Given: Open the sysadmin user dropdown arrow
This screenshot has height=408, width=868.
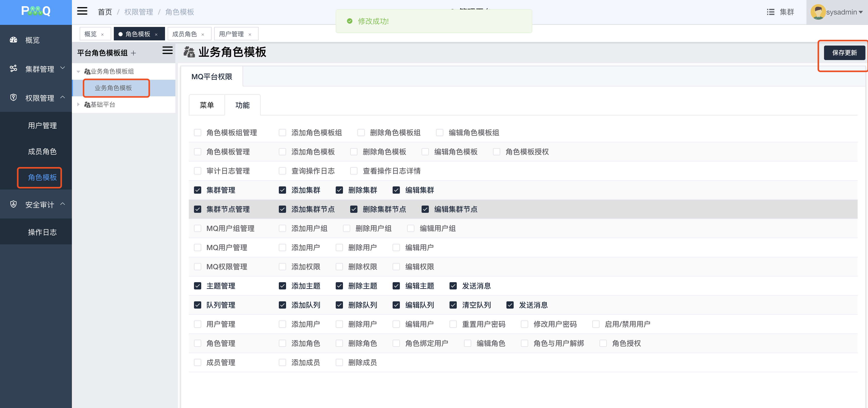Looking at the screenshot, I should [861, 12].
